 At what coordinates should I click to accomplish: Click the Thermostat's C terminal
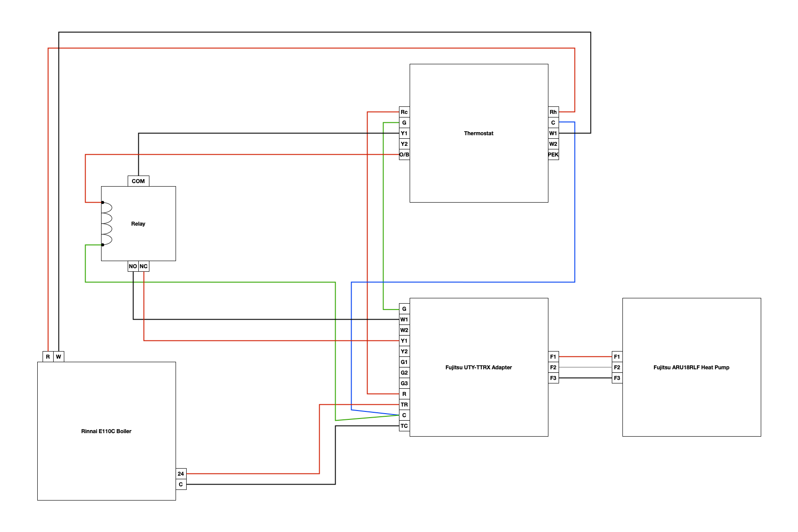(553, 123)
